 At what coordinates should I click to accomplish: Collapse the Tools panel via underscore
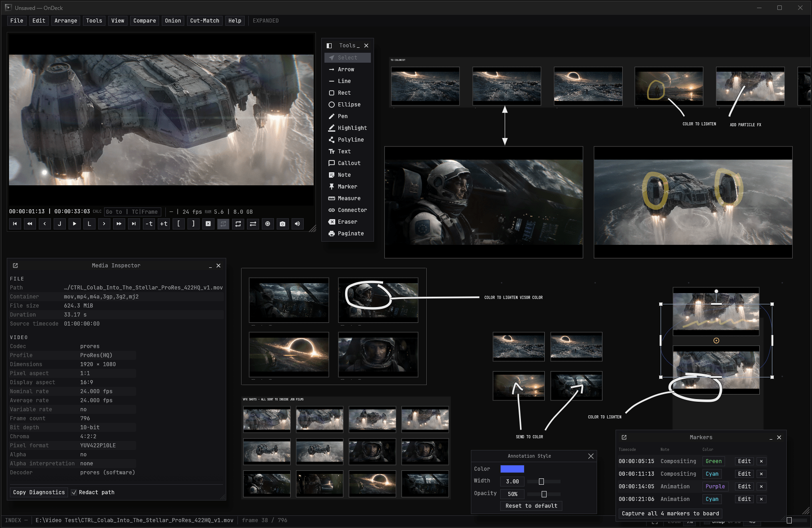[x=358, y=46]
